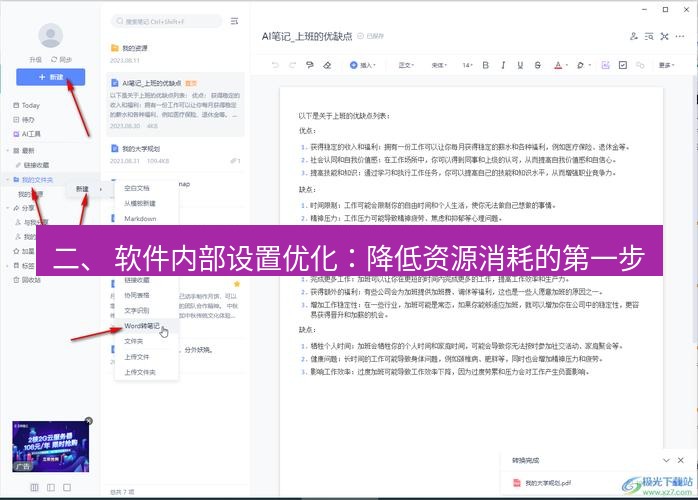This screenshot has width=698, height=500.
Task: Click the greyed link icon in the toolbar
Action: [640, 65]
